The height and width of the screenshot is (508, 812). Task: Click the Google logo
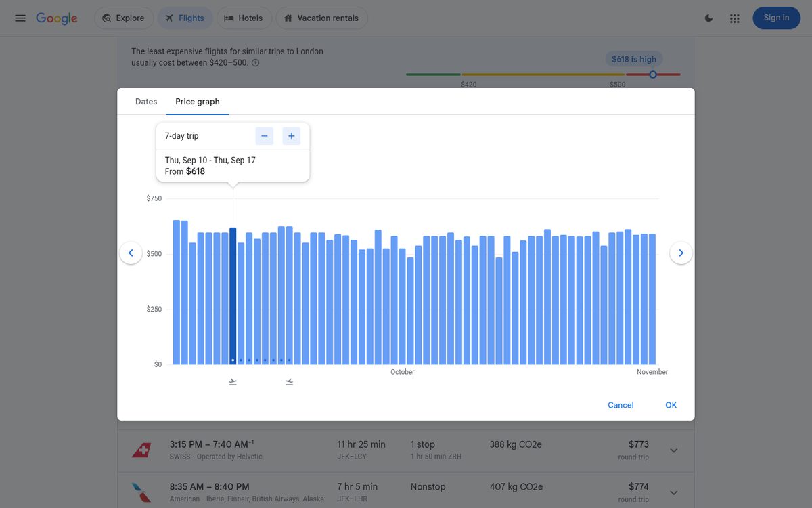[57, 18]
